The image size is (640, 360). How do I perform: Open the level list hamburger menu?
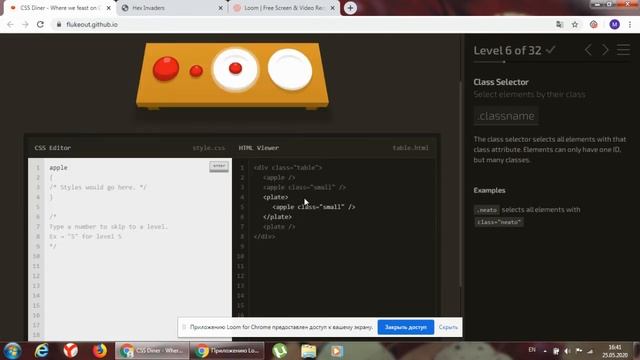tap(623, 50)
